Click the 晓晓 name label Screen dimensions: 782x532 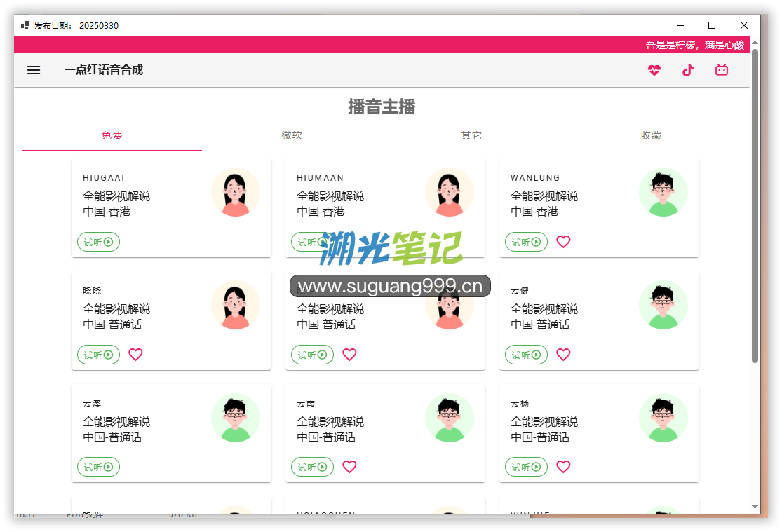click(x=93, y=291)
